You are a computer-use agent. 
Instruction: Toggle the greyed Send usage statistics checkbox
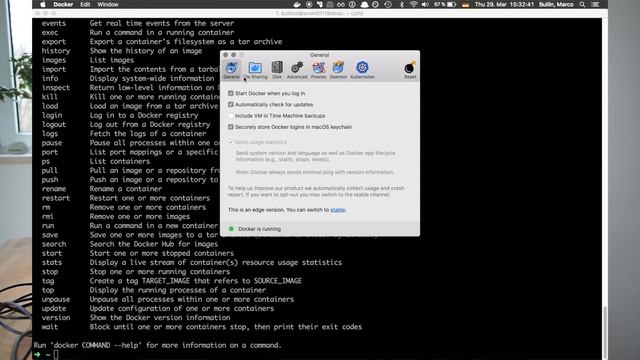click(x=231, y=142)
